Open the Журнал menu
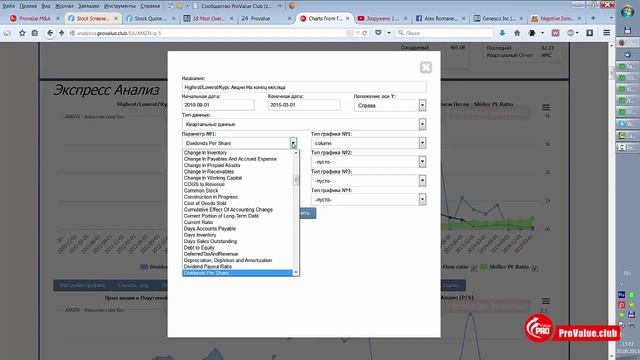This screenshot has height=360, width=640. 64,6
